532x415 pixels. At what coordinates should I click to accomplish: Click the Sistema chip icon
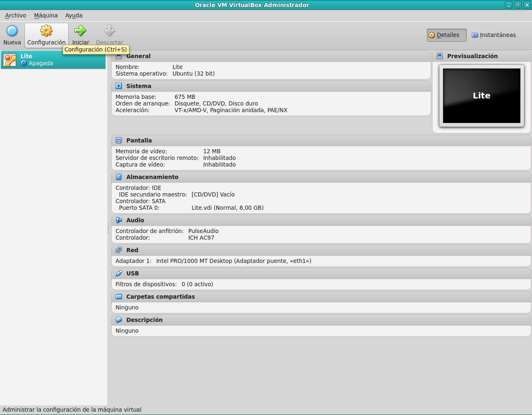pos(119,86)
